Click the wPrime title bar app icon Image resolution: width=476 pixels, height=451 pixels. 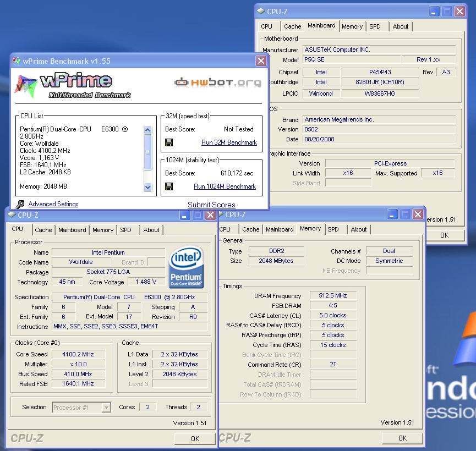click(x=17, y=61)
